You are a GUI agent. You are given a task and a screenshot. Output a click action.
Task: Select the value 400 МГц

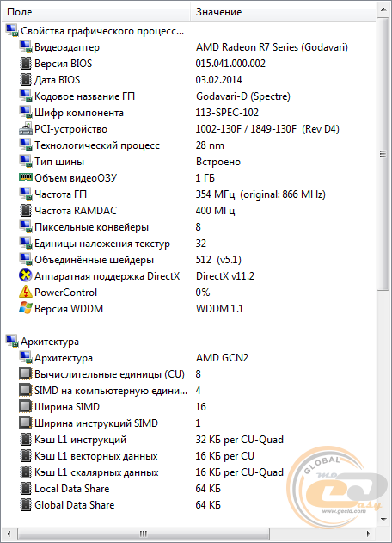point(215,211)
